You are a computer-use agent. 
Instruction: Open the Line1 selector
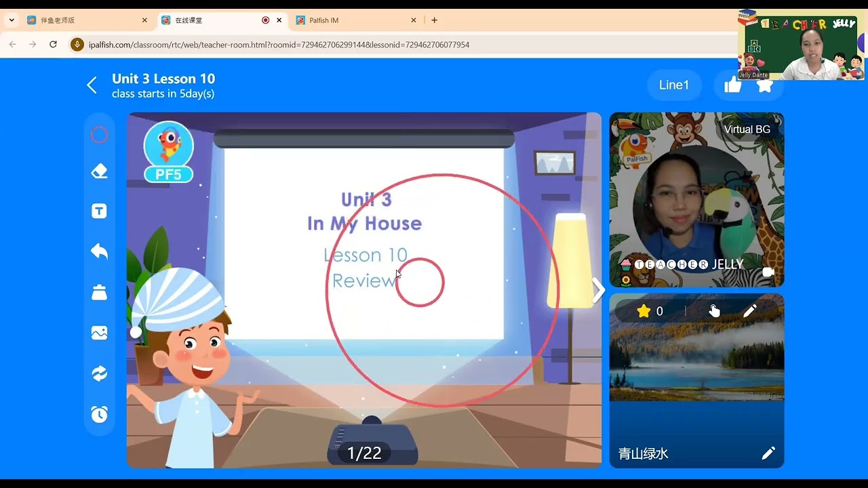(x=674, y=85)
